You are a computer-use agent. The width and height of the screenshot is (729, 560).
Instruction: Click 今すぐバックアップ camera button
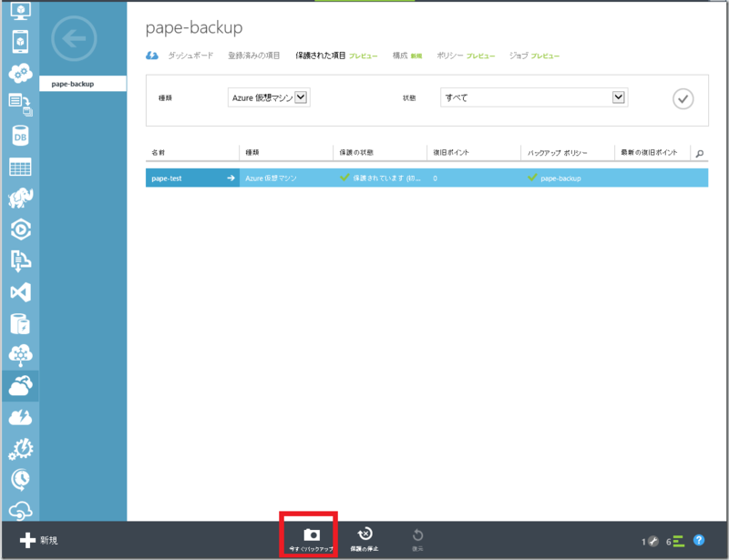pyautogui.click(x=311, y=540)
